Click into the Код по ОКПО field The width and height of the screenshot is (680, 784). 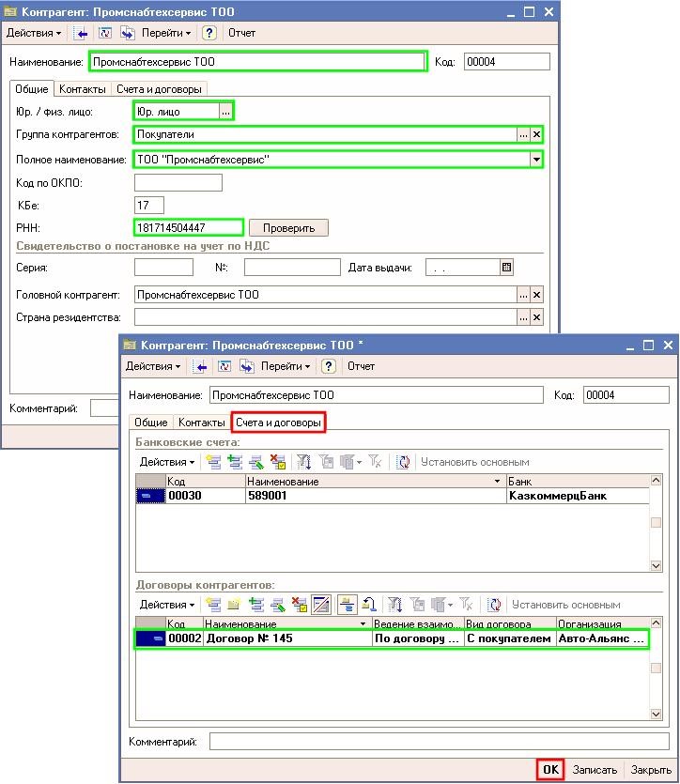pyautogui.click(x=178, y=183)
